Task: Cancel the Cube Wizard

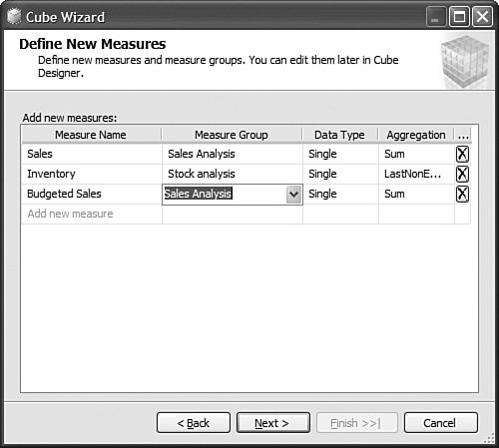Action: pyautogui.click(x=441, y=423)
